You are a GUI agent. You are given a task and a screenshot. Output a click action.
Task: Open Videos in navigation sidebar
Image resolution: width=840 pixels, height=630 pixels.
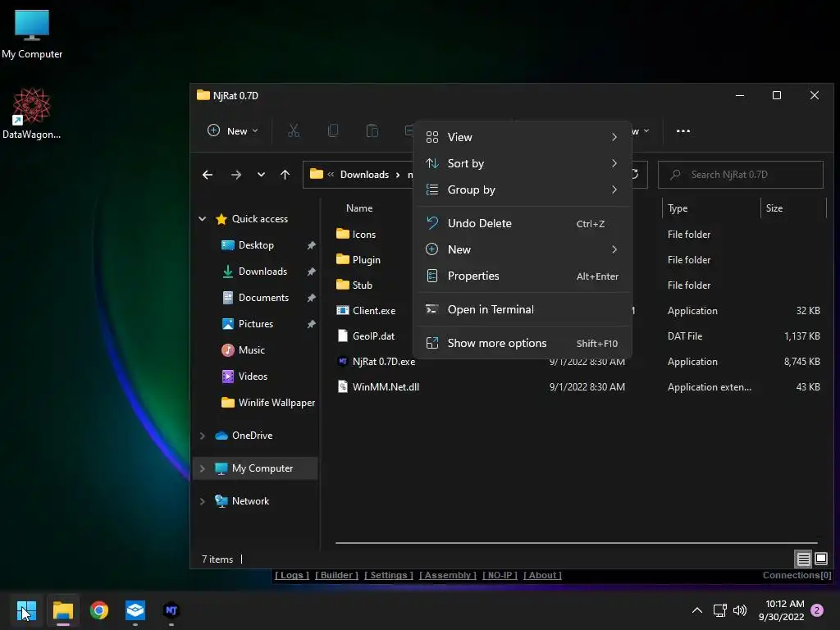[253, 376]
